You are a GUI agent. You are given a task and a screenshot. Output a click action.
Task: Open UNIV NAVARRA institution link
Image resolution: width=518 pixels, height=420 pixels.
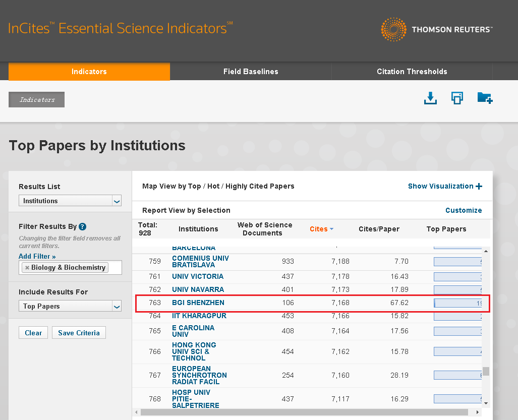pos(198,289)
